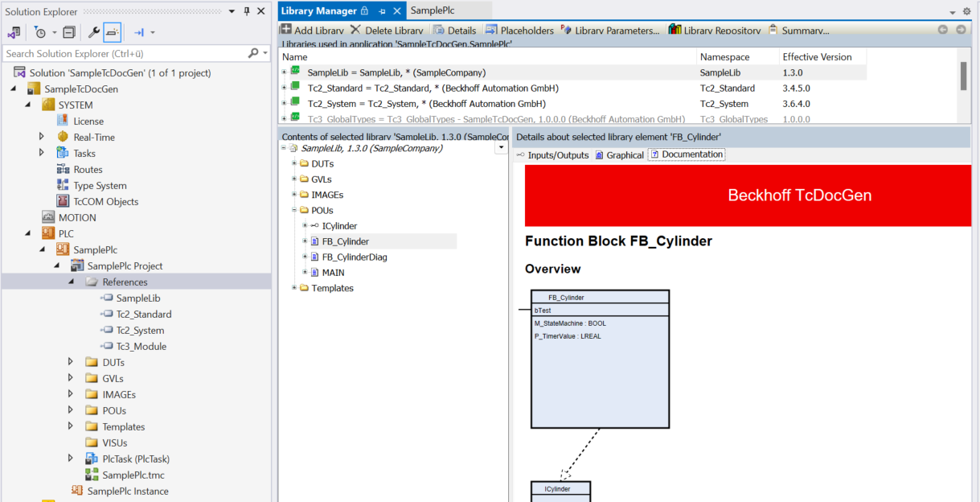
Task: Open Library Repository
Action: coord(714,31)
